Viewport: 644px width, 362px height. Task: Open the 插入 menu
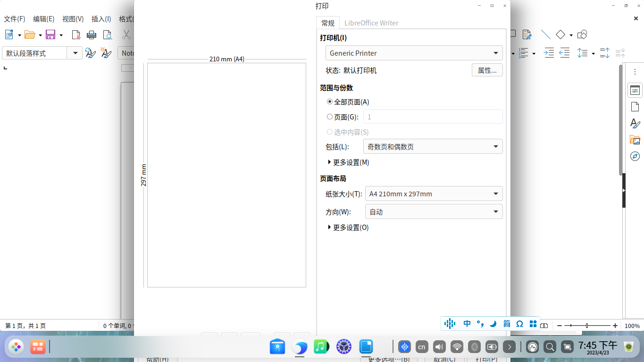tap(100, 19)
